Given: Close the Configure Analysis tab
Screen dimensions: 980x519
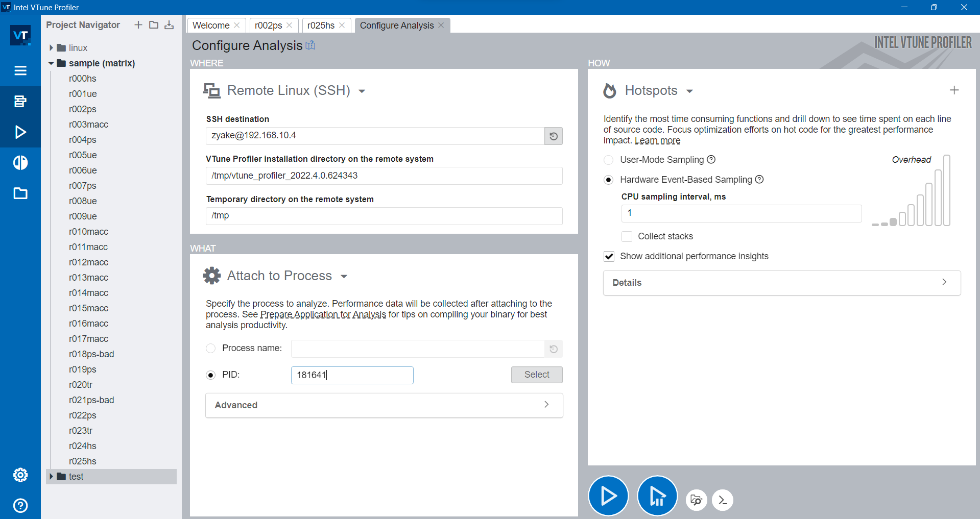Looking at the screenshot, I should point(441,25).
